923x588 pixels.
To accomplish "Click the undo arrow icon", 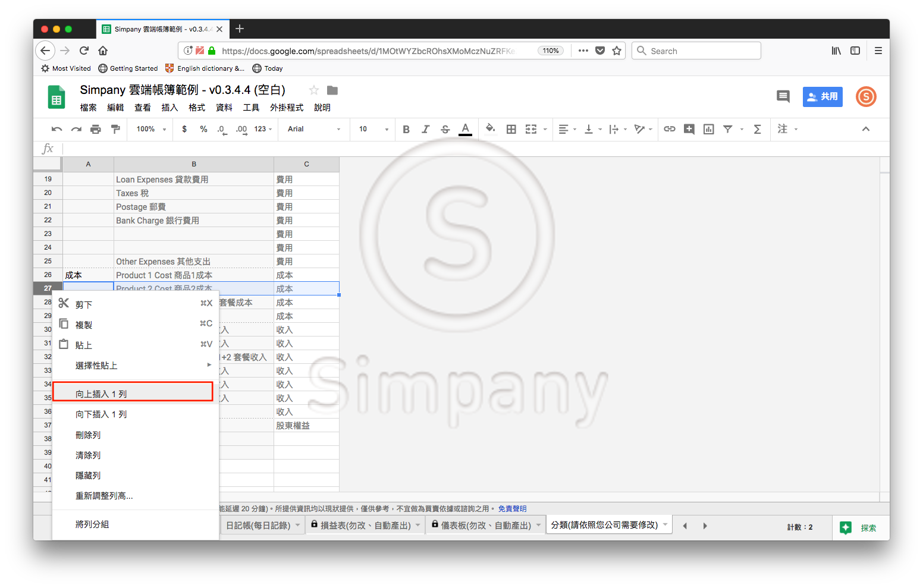I will [56, 129].
